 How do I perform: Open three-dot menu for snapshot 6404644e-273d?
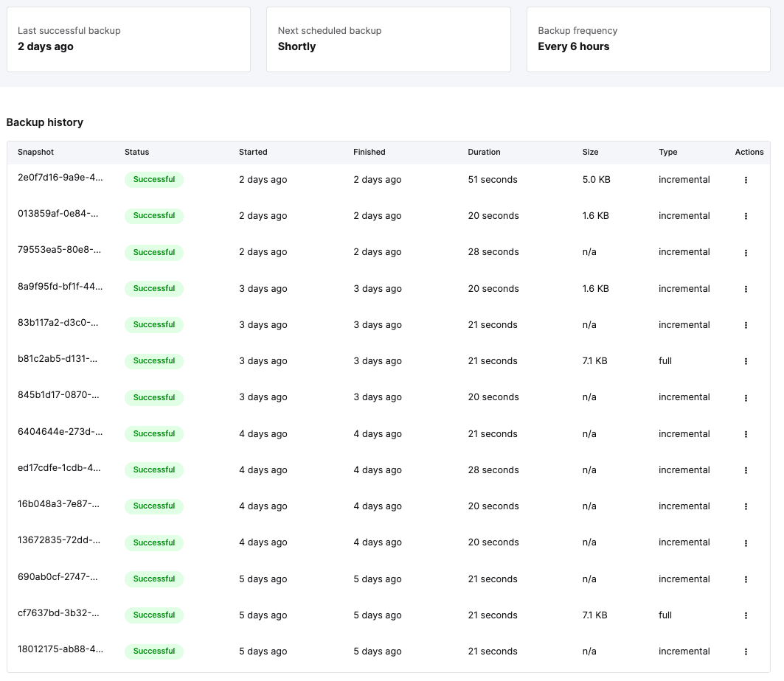coord(746,434)
